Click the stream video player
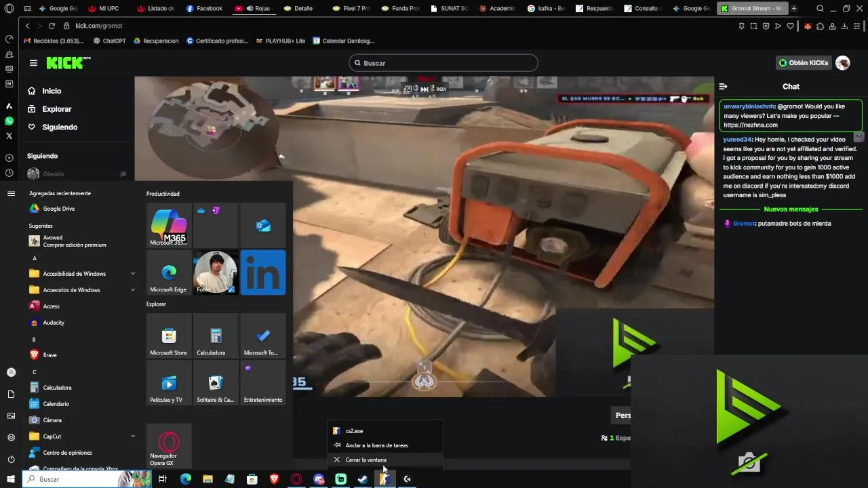Image resolution: width=868 pixels, height=488 pixels. tap(424, 236)
